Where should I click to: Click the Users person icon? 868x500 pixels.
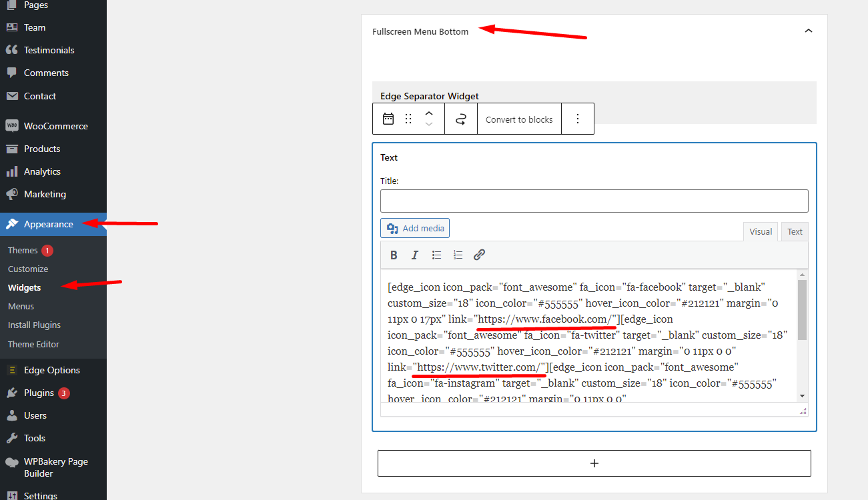[12, 415]
